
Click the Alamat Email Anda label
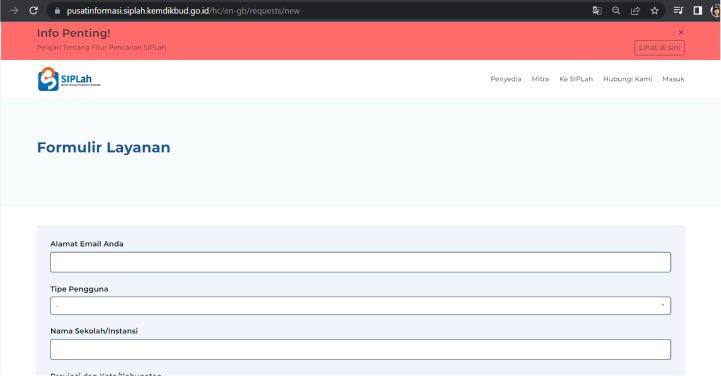(87, 244)
